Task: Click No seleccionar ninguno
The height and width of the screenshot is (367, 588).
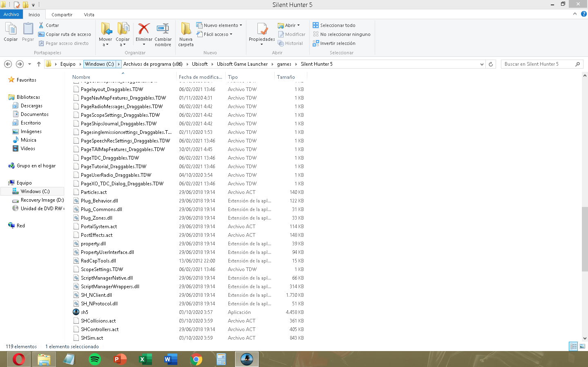Action: 342,34
